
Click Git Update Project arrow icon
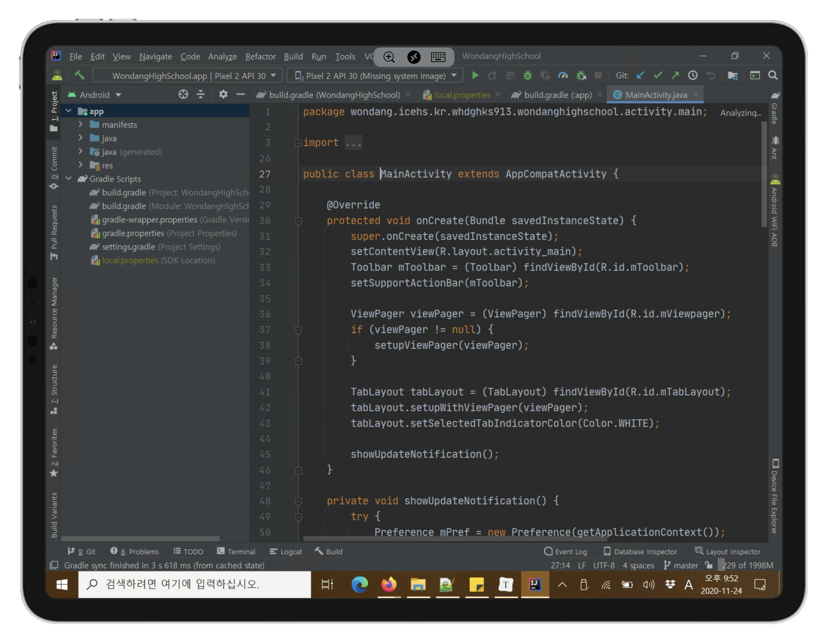[640, 76]
